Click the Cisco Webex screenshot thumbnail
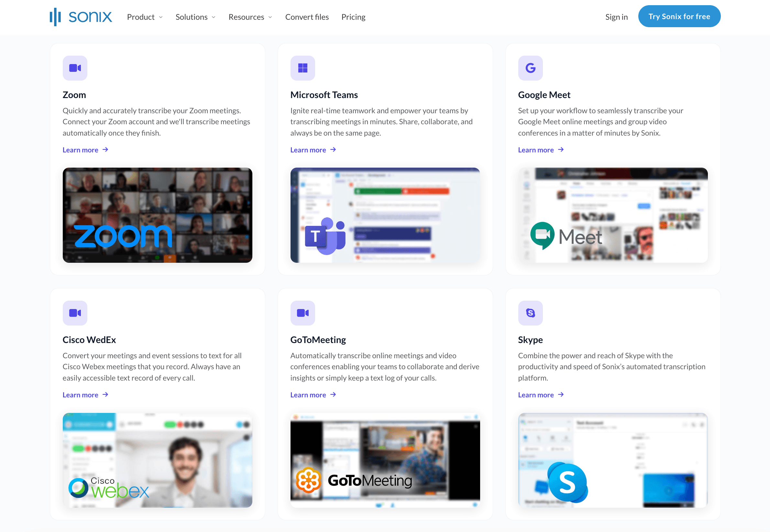The height and width of the screenshot is (532, 770). (x=157, y=460)
